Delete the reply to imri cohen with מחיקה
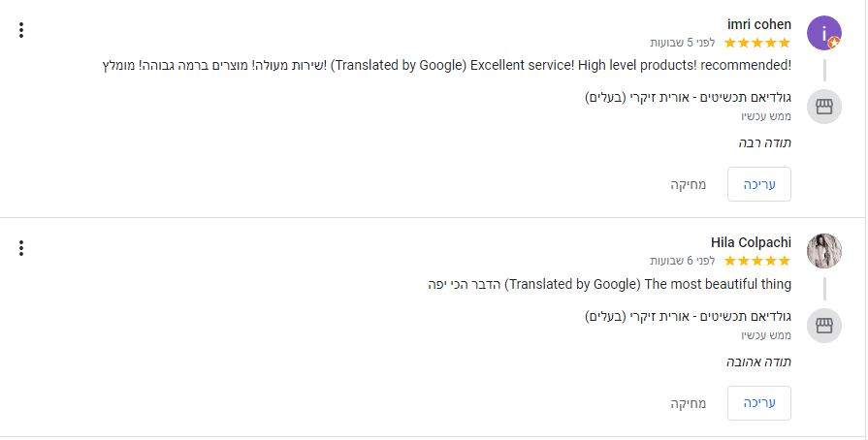 click(x=688, y=184)
